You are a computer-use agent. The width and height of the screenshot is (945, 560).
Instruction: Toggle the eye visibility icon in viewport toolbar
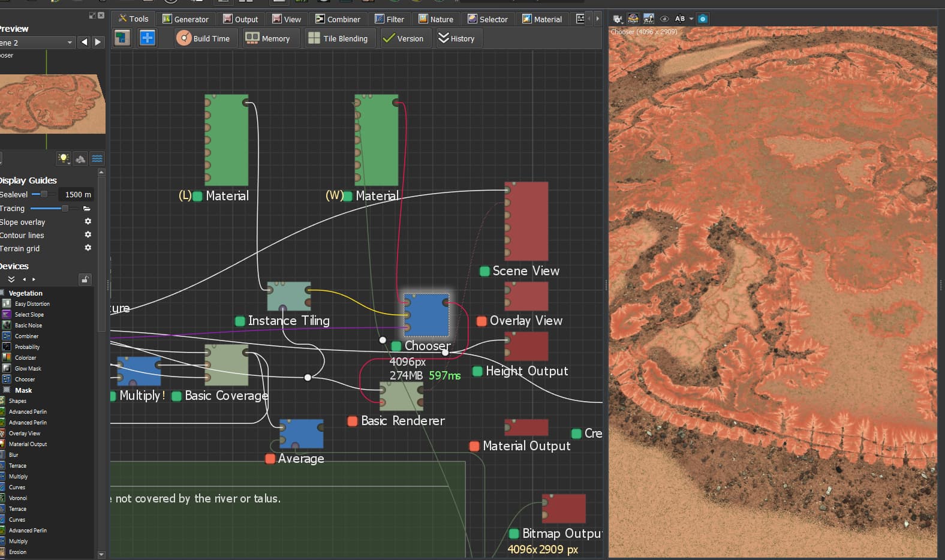pos(664,19)
